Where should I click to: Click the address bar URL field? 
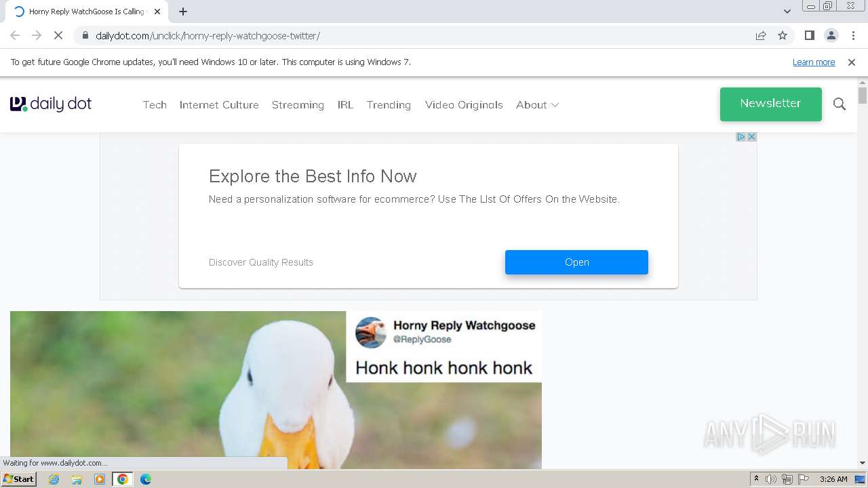(414, 35)
